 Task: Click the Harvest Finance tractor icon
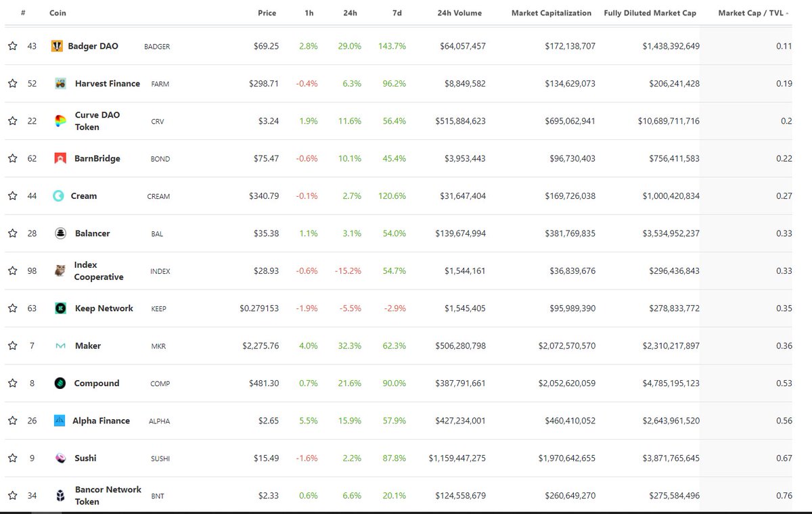60,84
